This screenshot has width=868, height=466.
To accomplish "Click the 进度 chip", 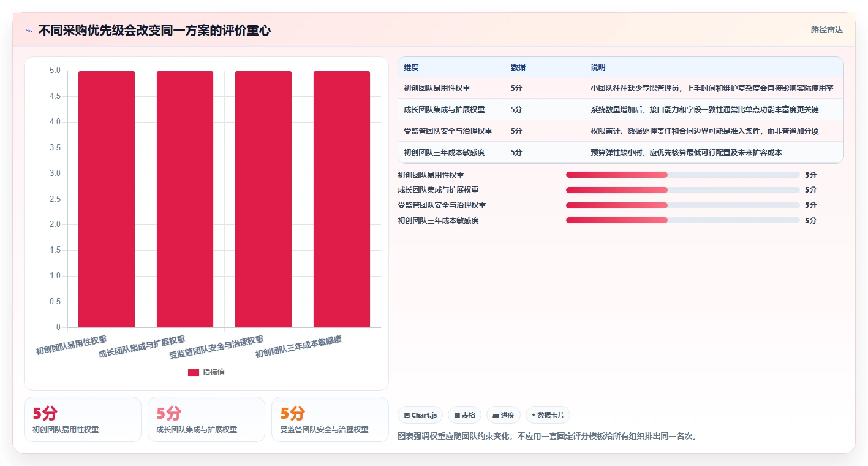I will coord(504,415).
